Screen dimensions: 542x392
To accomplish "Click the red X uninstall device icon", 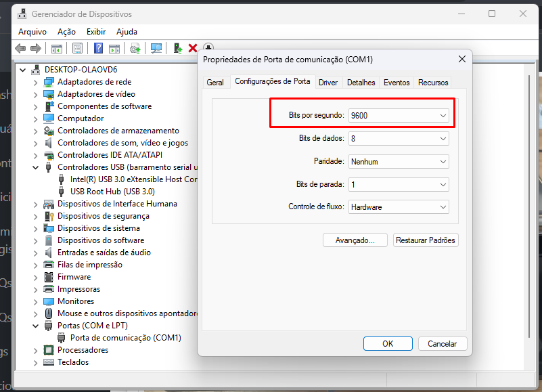I will pyautogui.click(x=193, y=48).
